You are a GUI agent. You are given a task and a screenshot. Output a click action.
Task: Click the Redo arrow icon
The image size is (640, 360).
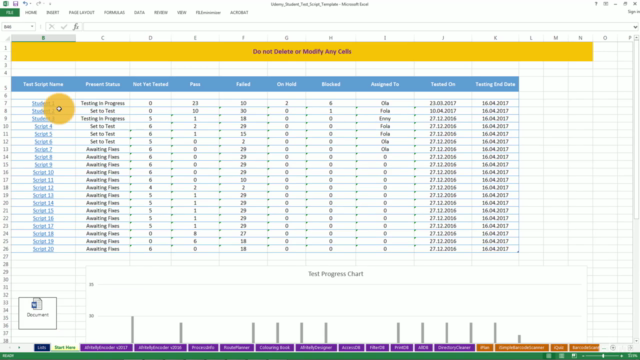click(38, 4)
